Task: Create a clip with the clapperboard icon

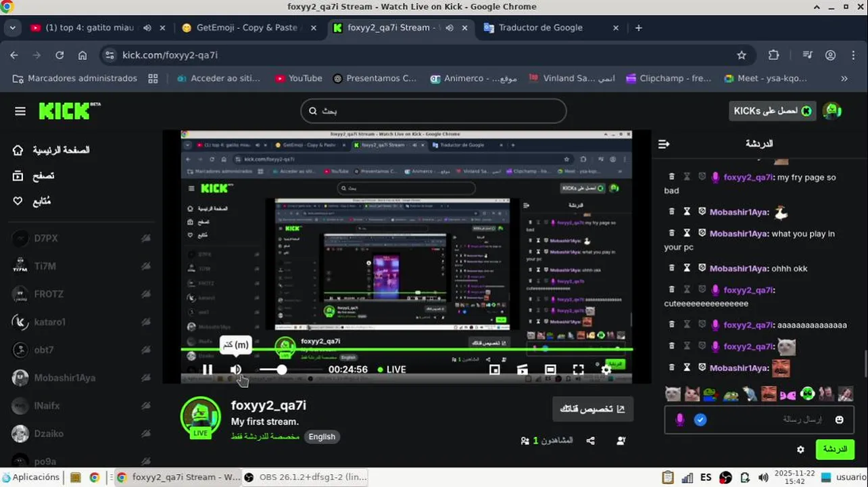Action: [x=523, y=369]
